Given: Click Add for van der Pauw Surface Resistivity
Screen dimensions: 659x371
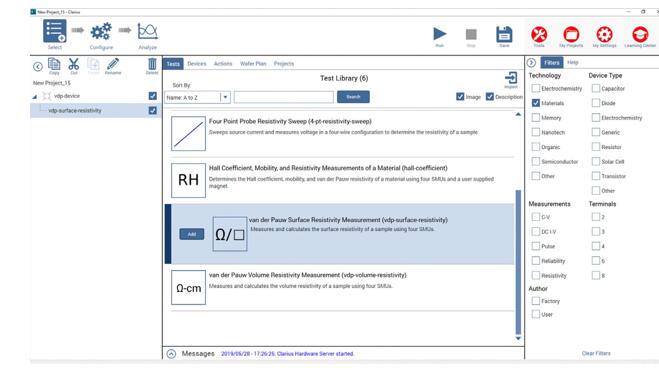Looking at the screenshot, I should pos(192,234).
